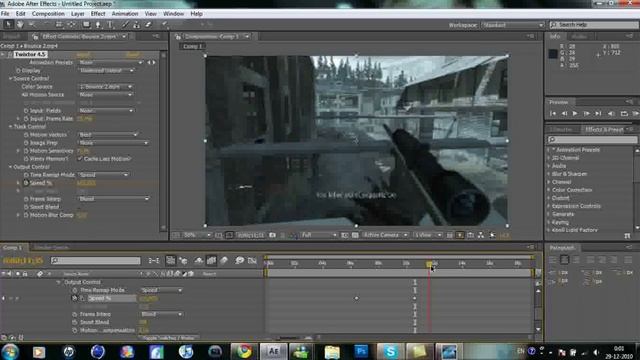Open the Frame Interp dropdown in Effect Controls

114,199
